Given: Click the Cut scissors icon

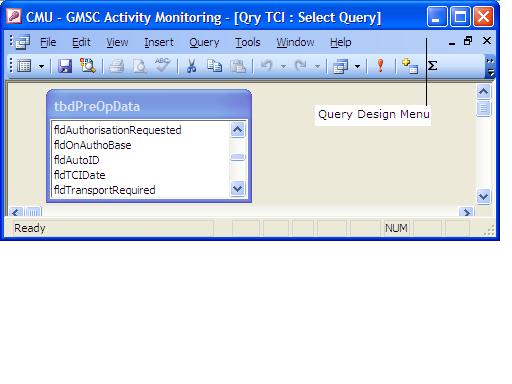Looking at the screenshot, I should [191, 66].
